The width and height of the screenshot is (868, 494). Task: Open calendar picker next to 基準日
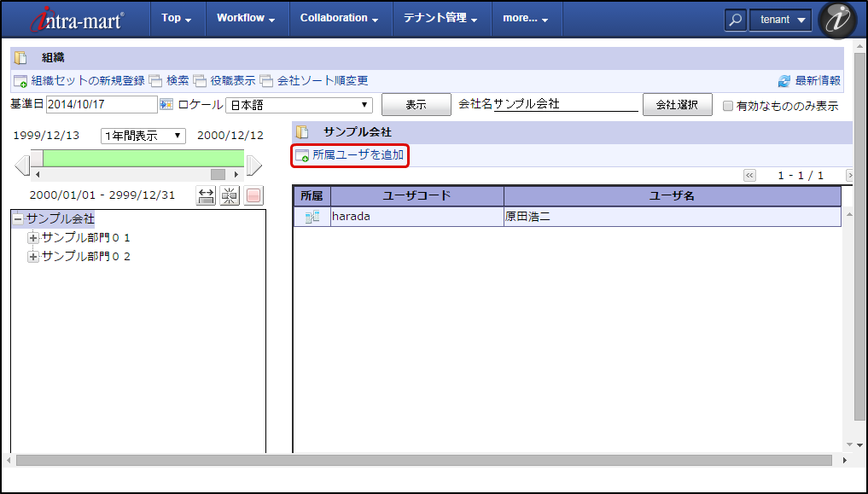click(166, 104)
